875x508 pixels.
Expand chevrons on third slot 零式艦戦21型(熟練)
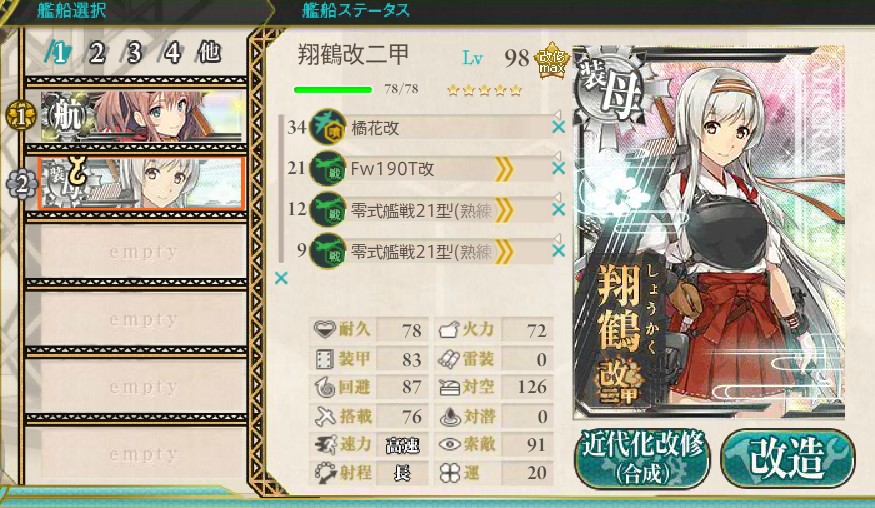(x=503, y=210)
